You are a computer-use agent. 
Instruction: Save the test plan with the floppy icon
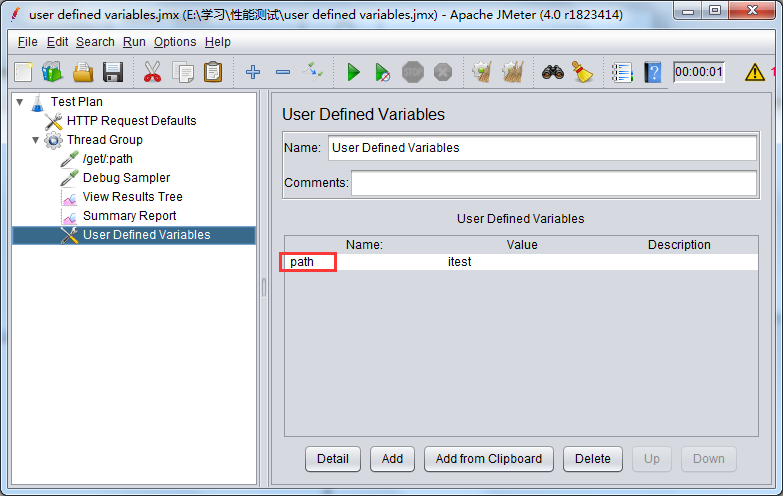113,72
